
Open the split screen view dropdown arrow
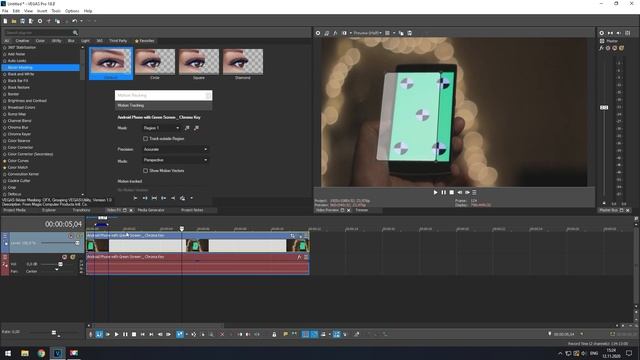click(x=351, y=33)
